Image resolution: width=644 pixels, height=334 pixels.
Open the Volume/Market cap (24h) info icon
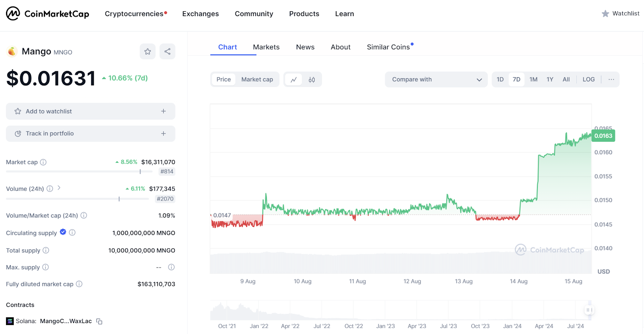[84, 216]
